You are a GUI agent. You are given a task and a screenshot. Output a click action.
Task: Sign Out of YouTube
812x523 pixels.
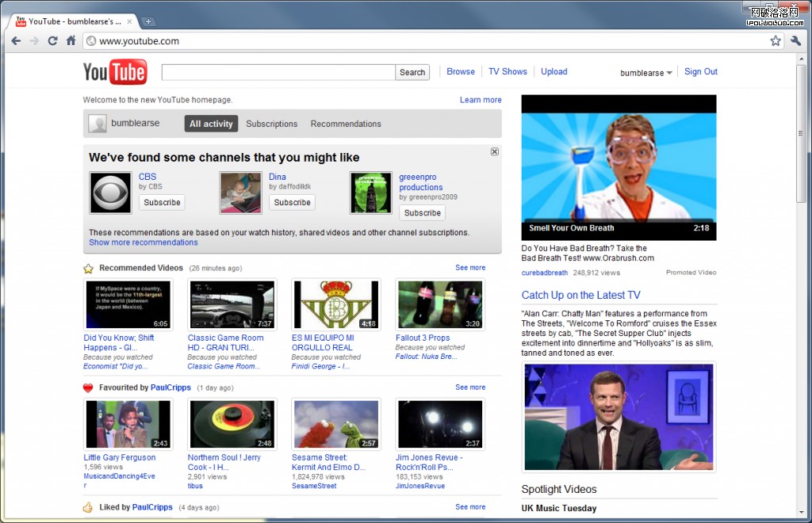(700, 71)
